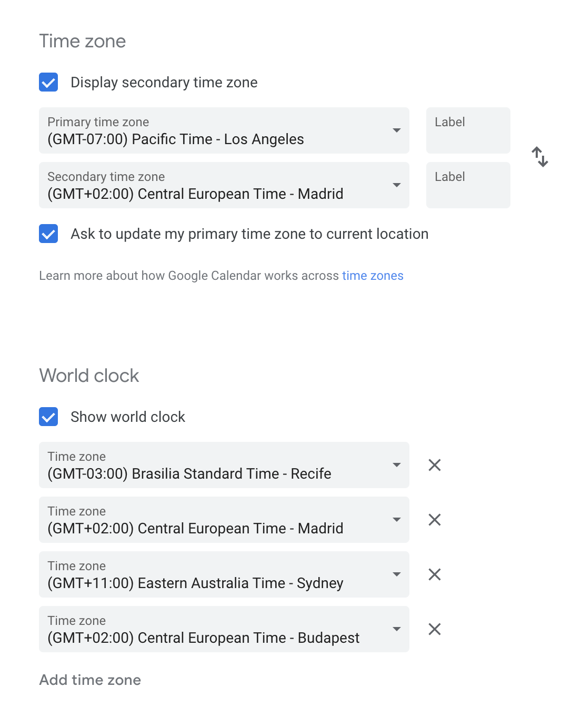582x728 pixels.
Task: Focus the secondary time zone Label field
Action: pos(468,185)
